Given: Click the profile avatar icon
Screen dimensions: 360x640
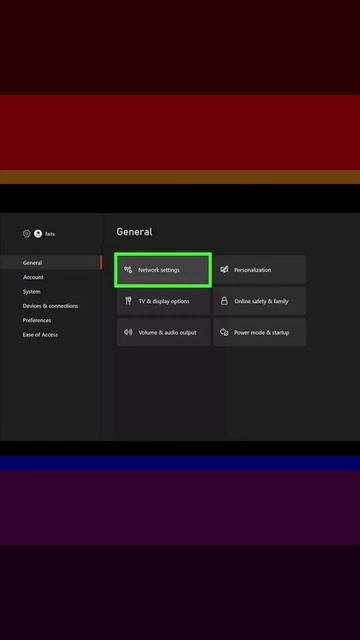Looking at the screenshot, I should click(x=38, y=234).
